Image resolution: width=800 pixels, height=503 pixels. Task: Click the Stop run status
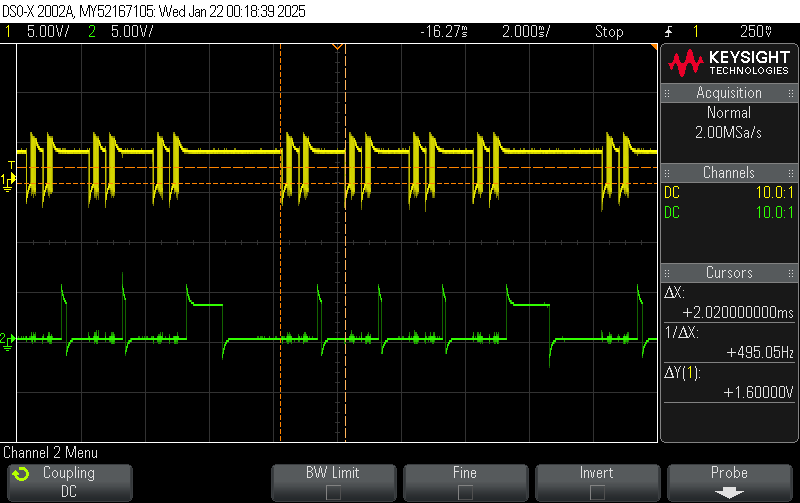tap(609, 32)
